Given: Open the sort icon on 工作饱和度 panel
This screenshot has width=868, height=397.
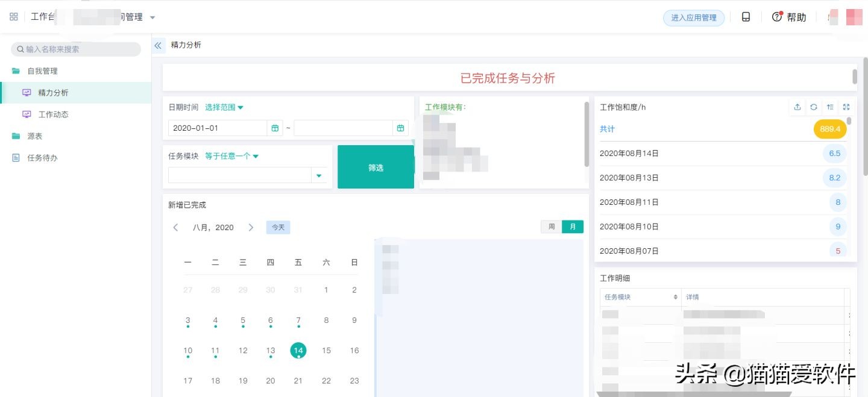Looking at the screenshot, I should pyautogui.click(x=830, y=107).
